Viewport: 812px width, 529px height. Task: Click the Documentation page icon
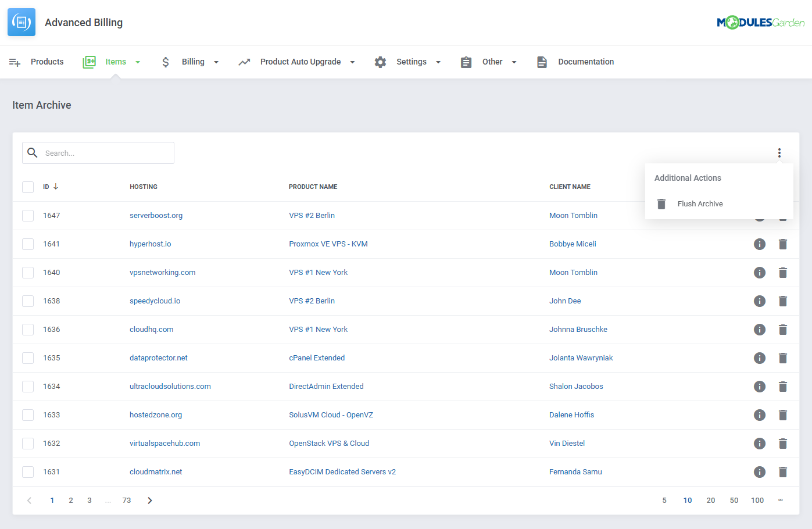point(542,62)
